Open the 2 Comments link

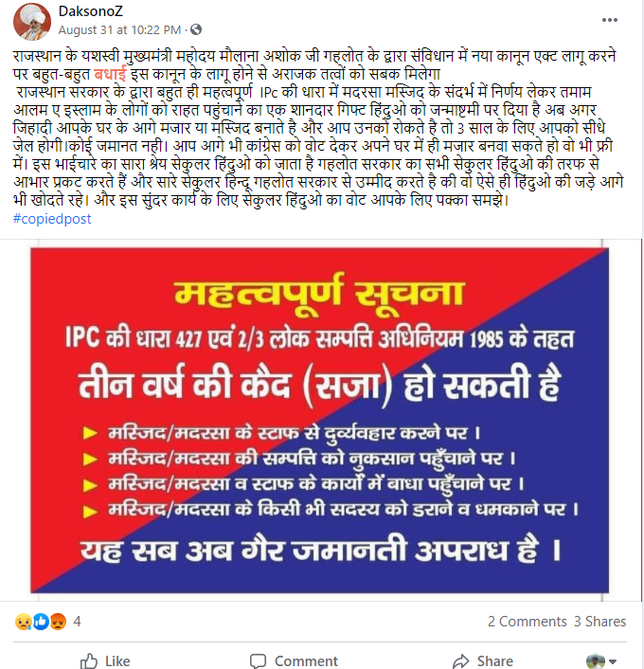pyautogui.click(x=528, y=622)
